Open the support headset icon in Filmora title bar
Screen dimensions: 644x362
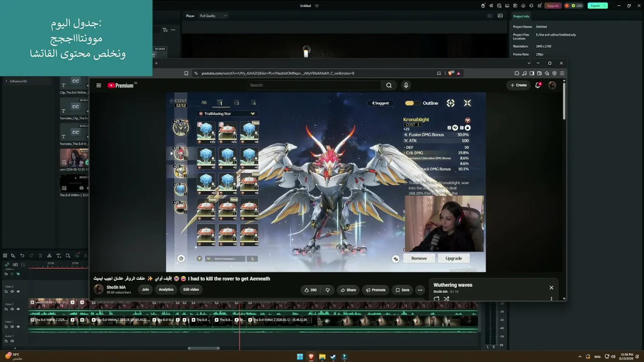pos(531,6)
